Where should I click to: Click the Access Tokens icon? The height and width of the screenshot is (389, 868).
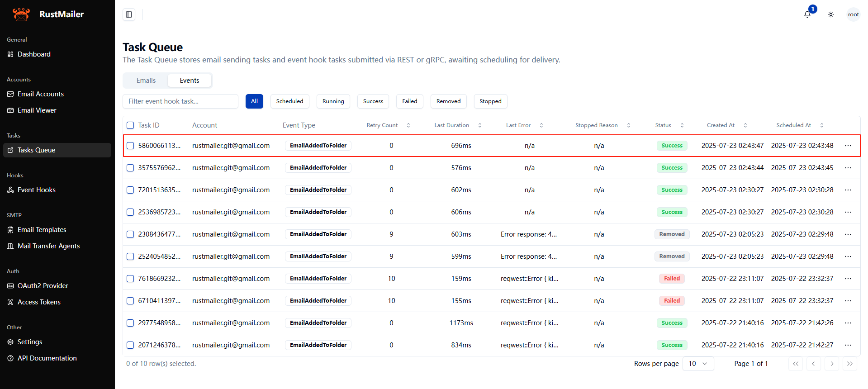pos(10,302)
